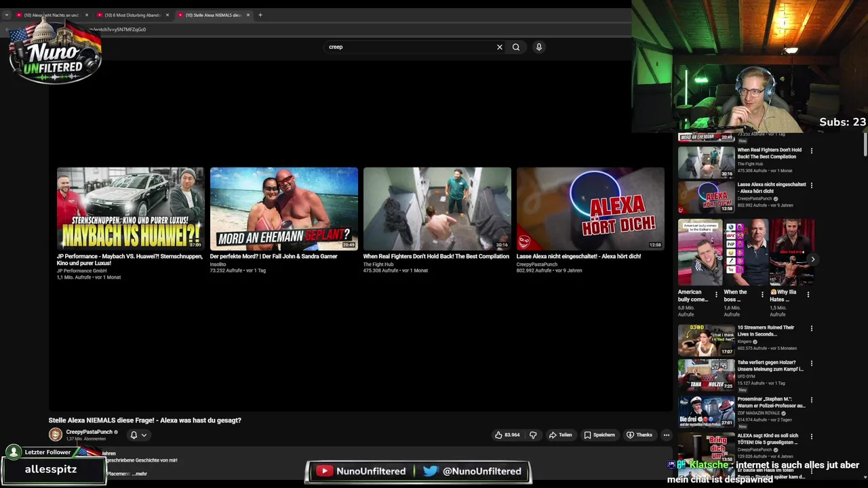Open 'Taha verliert gegen Holzer?' thumbnail

pos(706,375)
